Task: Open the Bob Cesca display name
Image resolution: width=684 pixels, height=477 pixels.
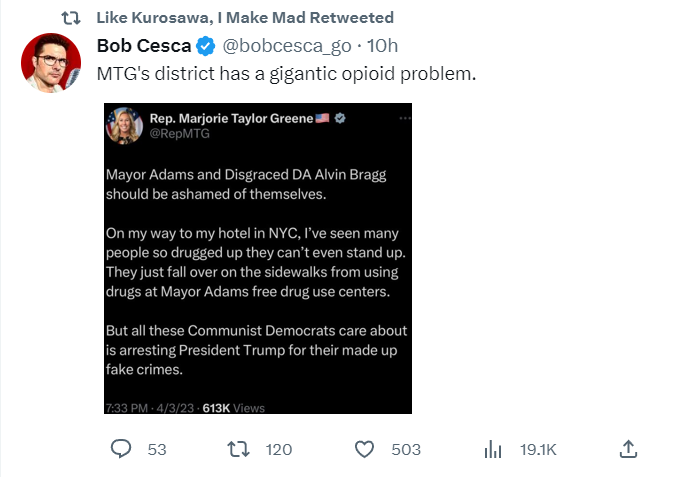Action: coord(143,46)
